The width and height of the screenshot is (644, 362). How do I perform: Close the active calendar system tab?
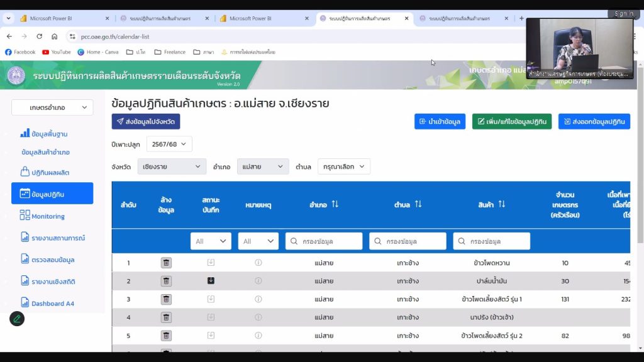pos(407,18)
